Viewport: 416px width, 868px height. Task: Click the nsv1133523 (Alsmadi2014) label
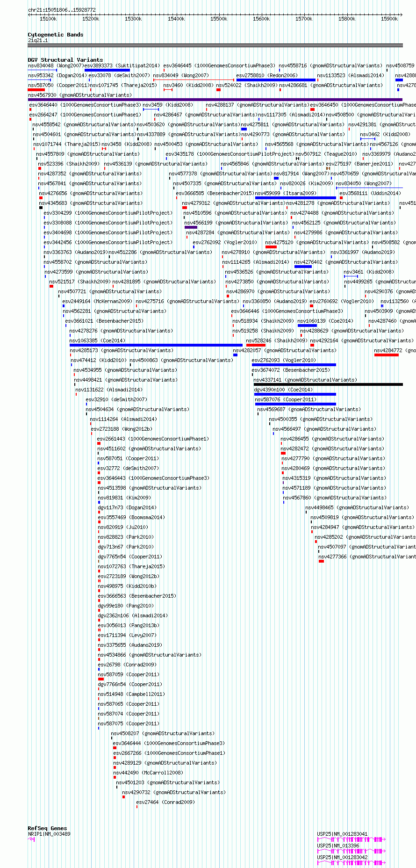point(351,76)
